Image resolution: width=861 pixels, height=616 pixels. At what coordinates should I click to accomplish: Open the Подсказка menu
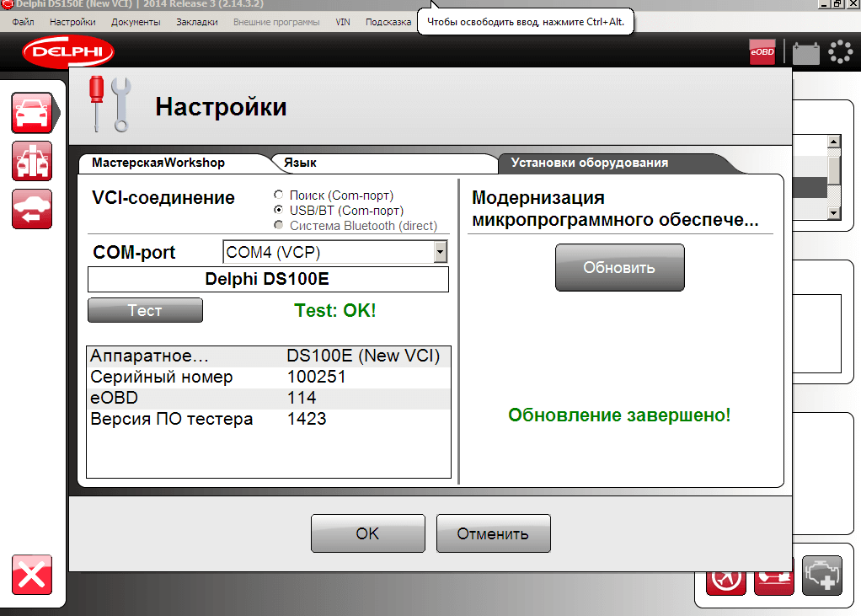(388, 22)
